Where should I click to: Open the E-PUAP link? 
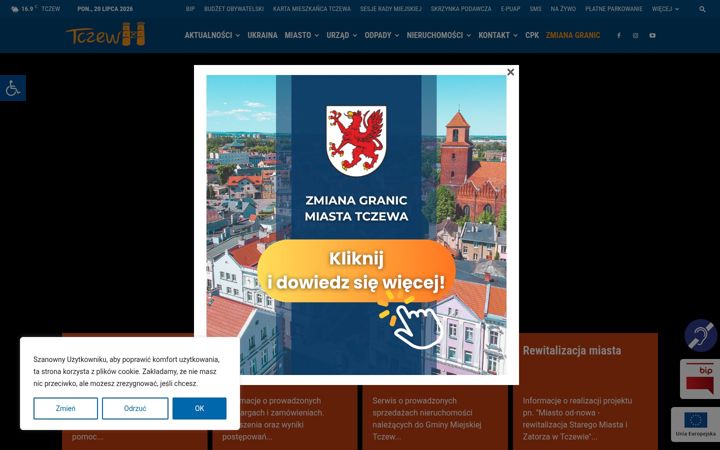click(x=510, y=9)
